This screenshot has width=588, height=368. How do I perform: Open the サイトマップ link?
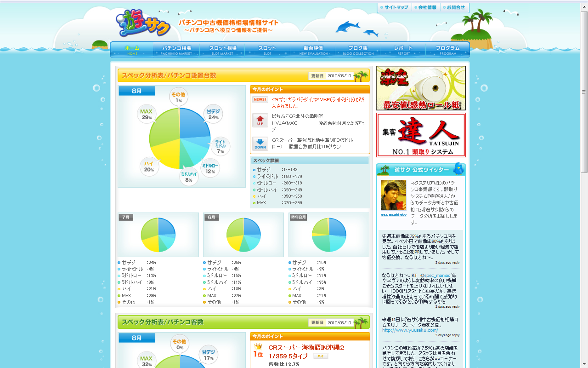coord(394,7)
